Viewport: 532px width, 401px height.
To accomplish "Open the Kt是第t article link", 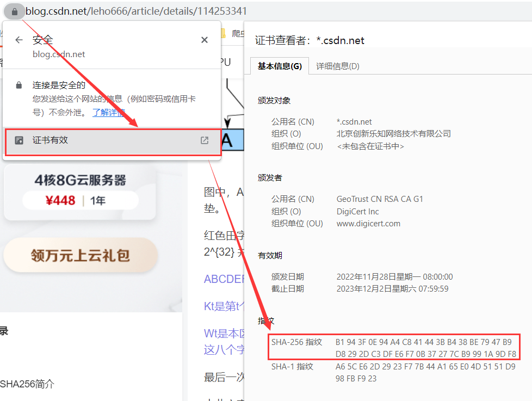I will point(222,306).
